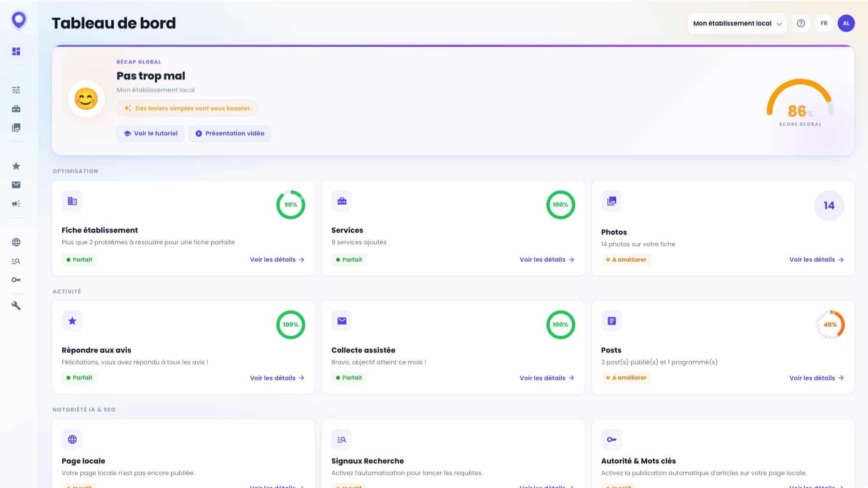This screenshot has height=488, width=868.
Task: Click the Services card briefcase icon
Action: (x=342, y=201)
